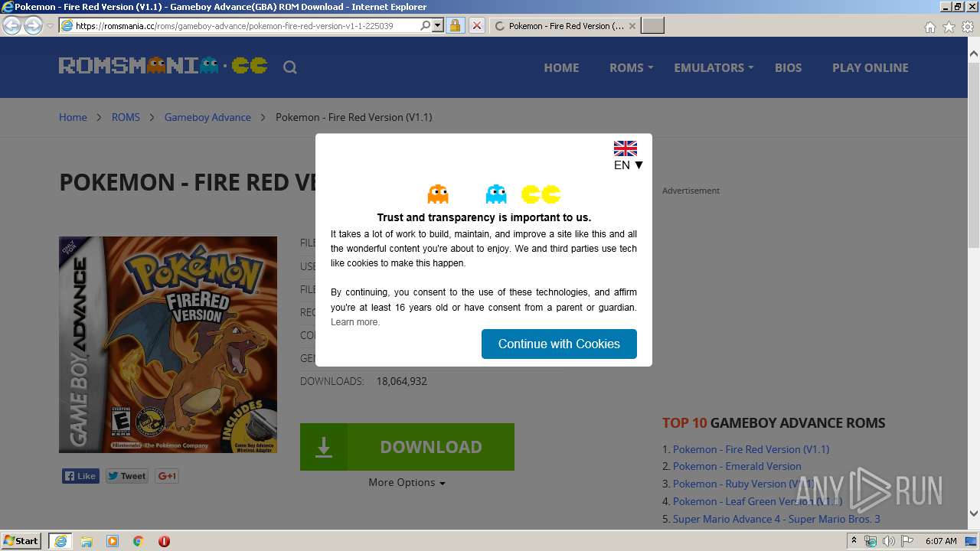Click the network tray icon
The width and height of the screenshot is (980, 551).
pos(871,541)
